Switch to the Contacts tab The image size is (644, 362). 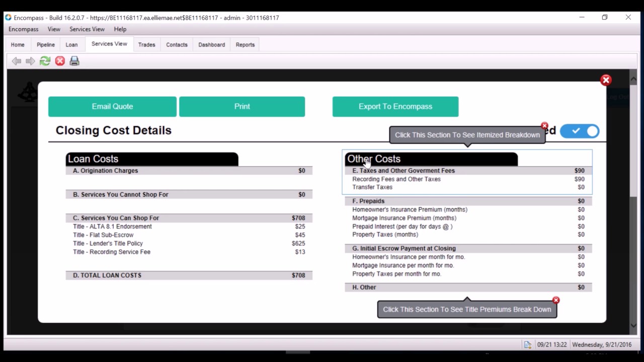click(x=177, y=45)
